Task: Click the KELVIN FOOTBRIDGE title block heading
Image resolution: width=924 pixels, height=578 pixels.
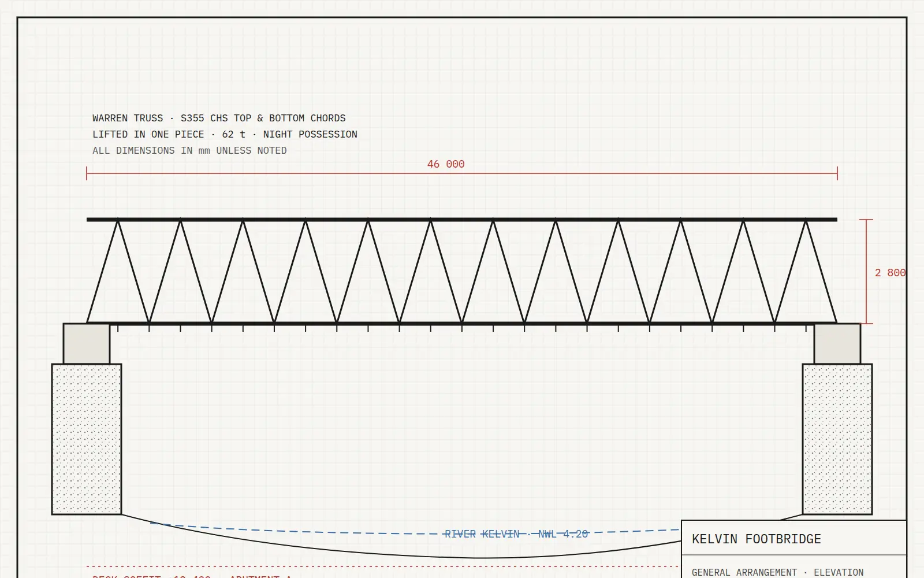Action: click(757, 539)
